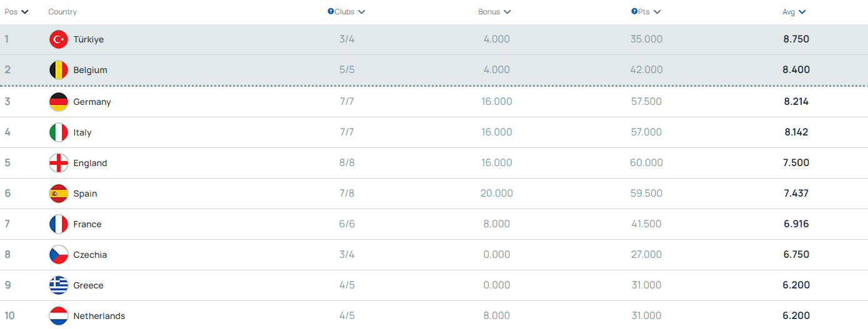868x329 pixels.
Task: Open the Netherlands country link
Action: click(x=99, y=316)
